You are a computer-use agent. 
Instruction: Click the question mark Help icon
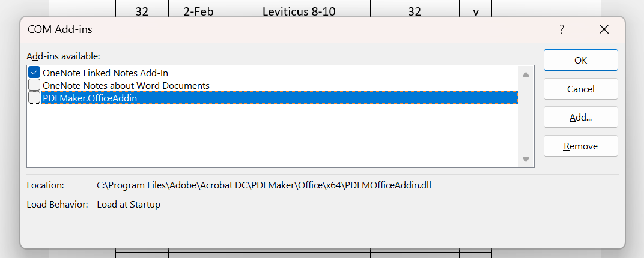562,29
